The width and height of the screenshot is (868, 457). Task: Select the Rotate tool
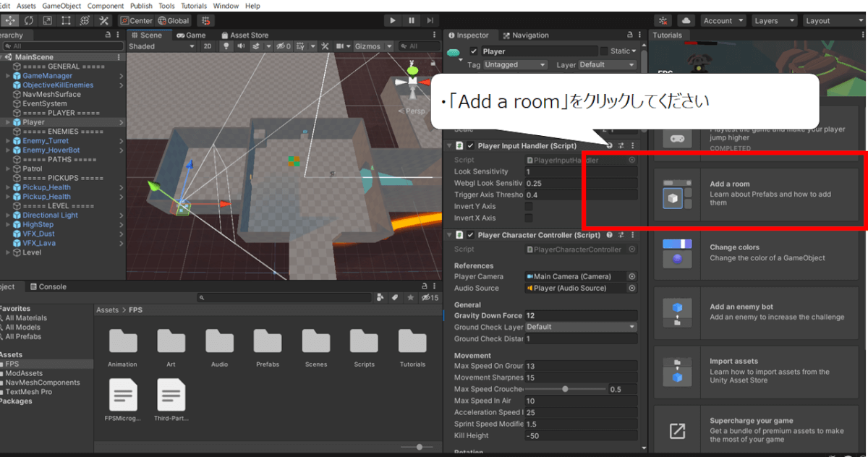pos(30,20)
